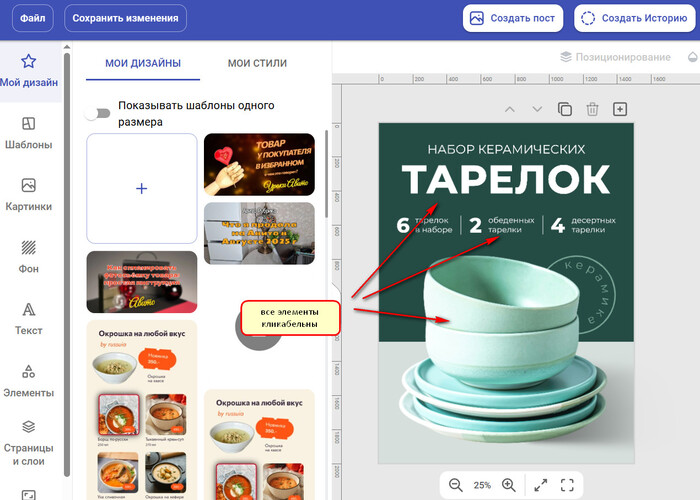The width and height of the screenshot is (700, 500).
Task: Move page up with chevron arrow
Action: click(x=510, y=109)
